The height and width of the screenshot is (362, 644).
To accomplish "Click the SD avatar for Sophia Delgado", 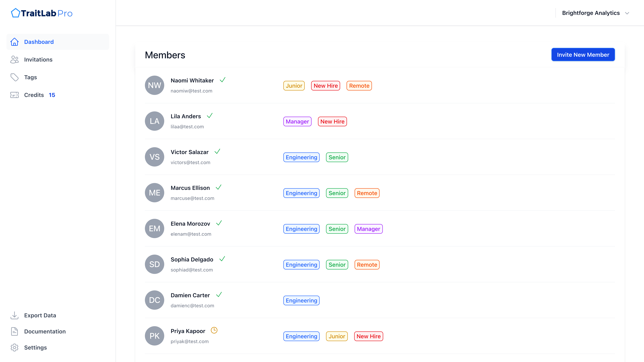I will [155, 264].
